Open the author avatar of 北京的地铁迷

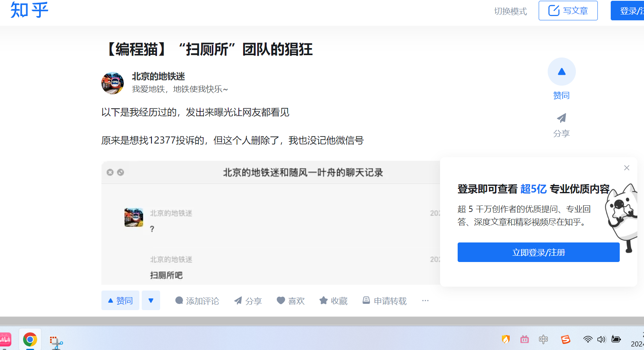pos(113,83)
